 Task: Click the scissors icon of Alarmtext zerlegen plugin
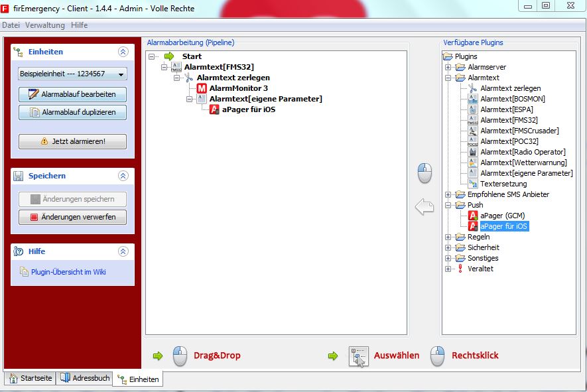coord(473,88)
